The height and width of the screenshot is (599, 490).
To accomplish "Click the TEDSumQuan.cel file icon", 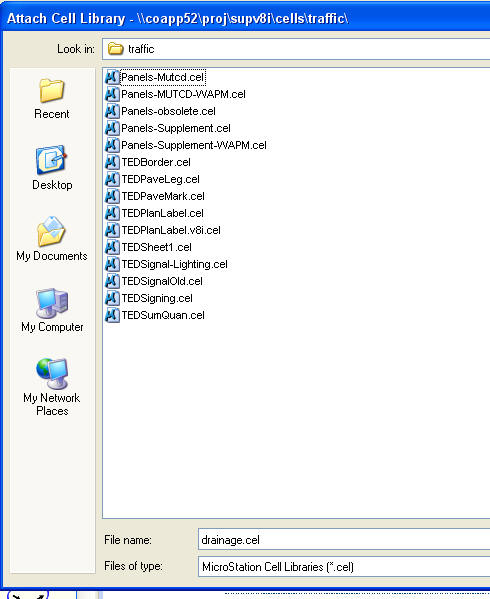I will coord(112,316).
